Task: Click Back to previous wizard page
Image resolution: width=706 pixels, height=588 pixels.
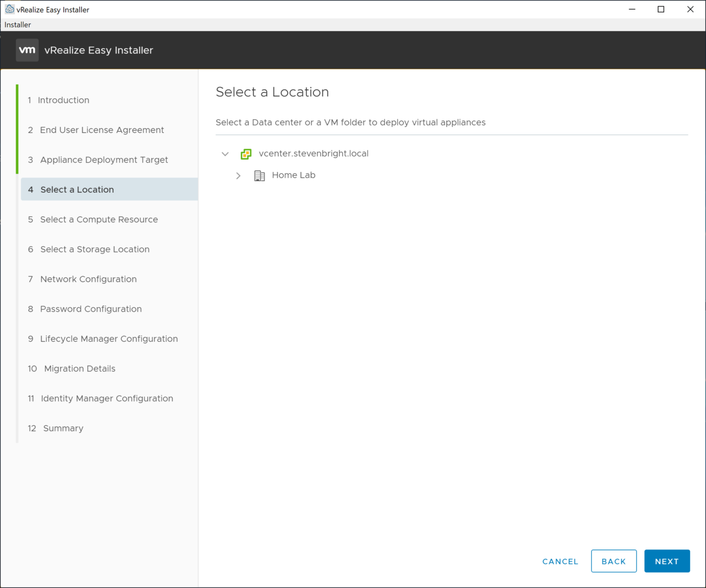Action: [x=613, y=561]
